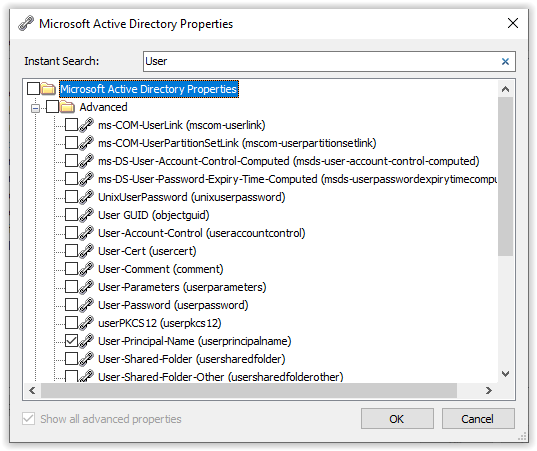Select 'userPKCS12 (userpkcs12)' row text
Image resolution: width=537 pixels, height=451 pixels.
point(160,323)
